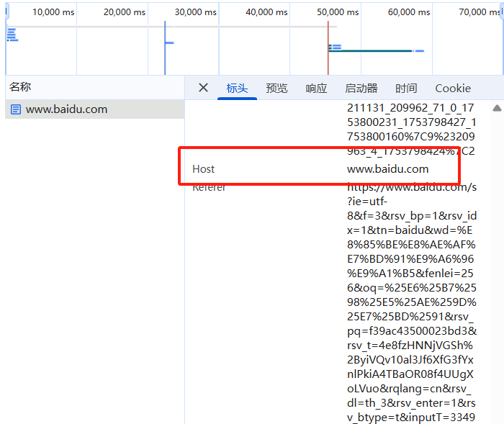Click the 名称 column header

(95, 87)
